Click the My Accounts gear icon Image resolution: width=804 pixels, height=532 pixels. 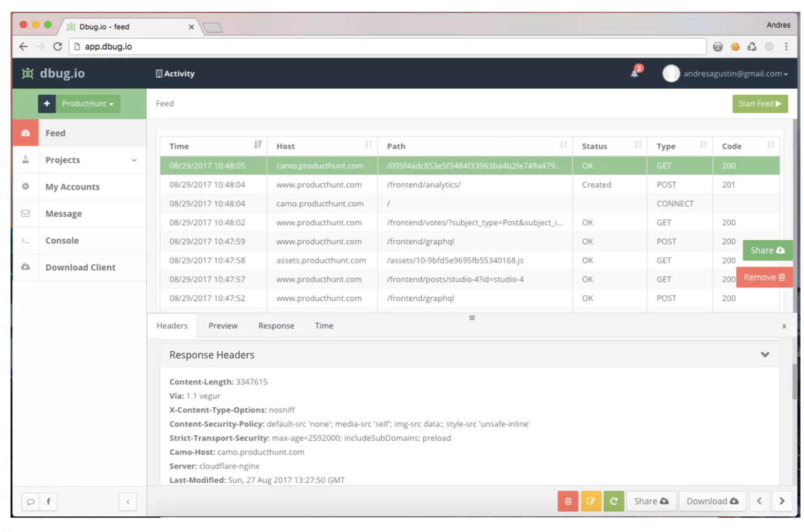(x=25, y=187)
